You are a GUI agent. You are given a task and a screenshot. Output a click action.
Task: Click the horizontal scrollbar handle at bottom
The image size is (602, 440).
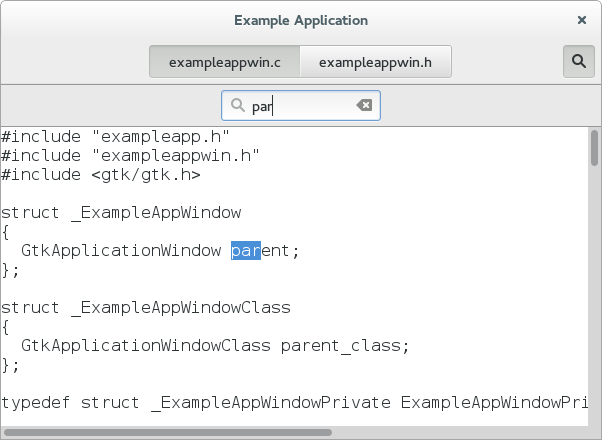168,433
